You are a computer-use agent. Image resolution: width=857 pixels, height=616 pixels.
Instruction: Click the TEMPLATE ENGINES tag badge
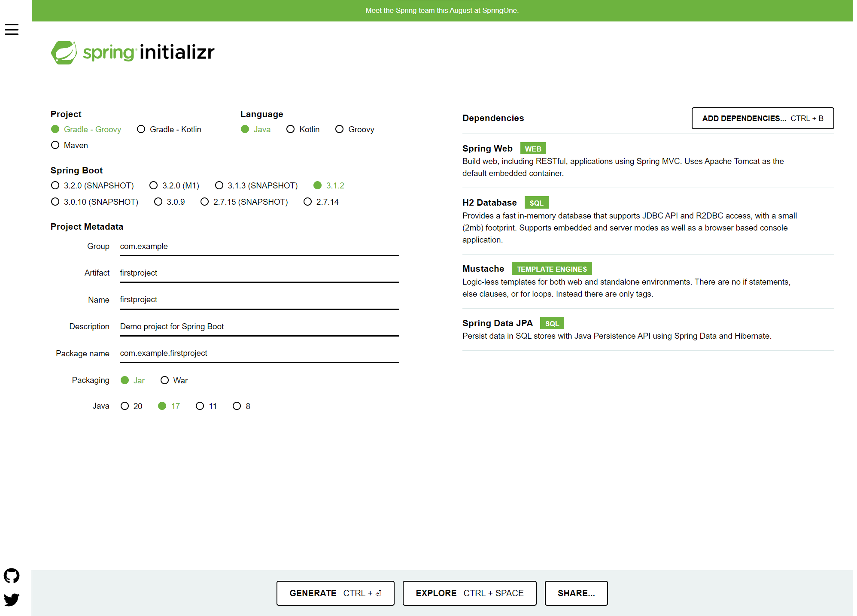click(551, 269)
